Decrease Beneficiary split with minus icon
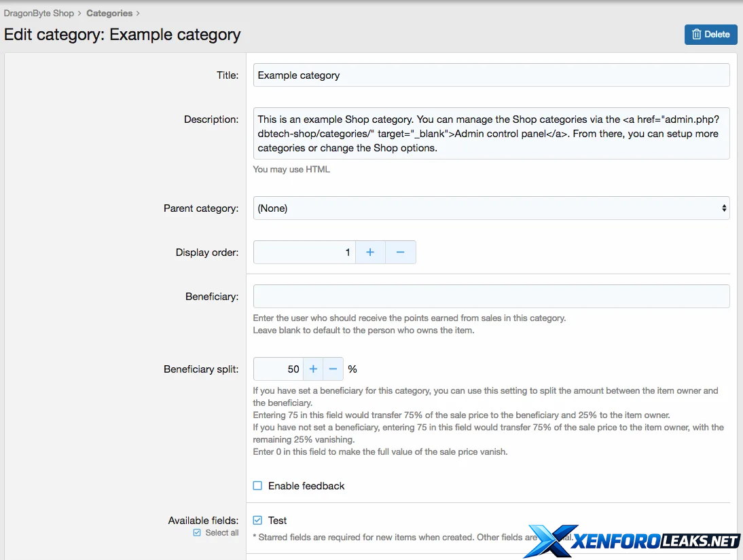 coord(333,369)
